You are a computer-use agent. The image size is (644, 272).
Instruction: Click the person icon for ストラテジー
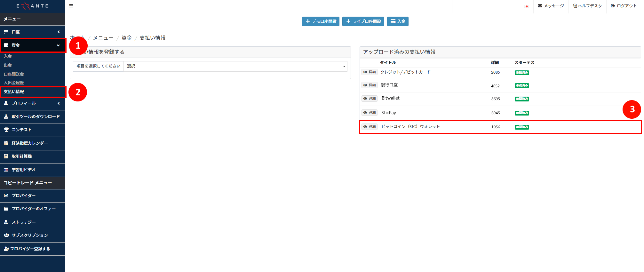(x=6, y=222)
